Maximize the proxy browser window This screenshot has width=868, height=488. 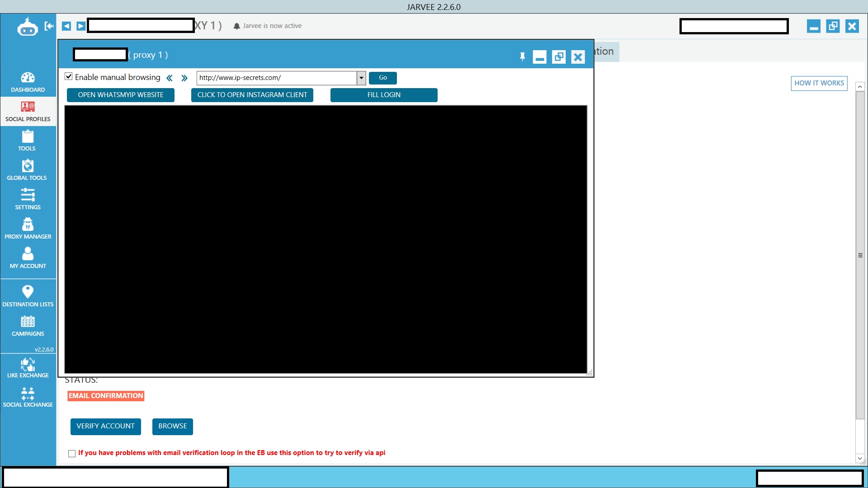(559, 57)
